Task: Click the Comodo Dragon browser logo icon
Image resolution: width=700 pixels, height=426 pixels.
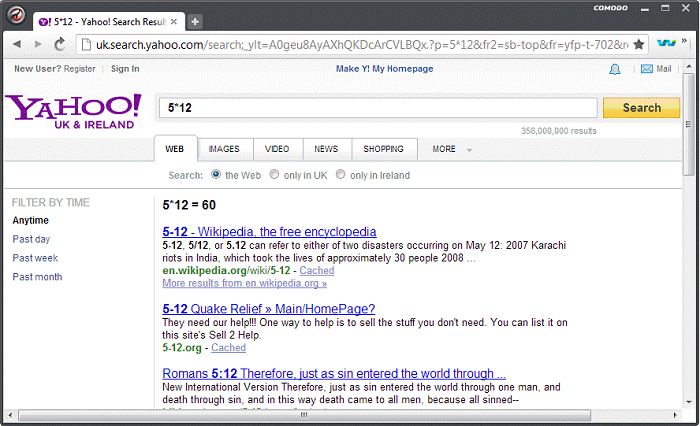Action: coord(17,15)
